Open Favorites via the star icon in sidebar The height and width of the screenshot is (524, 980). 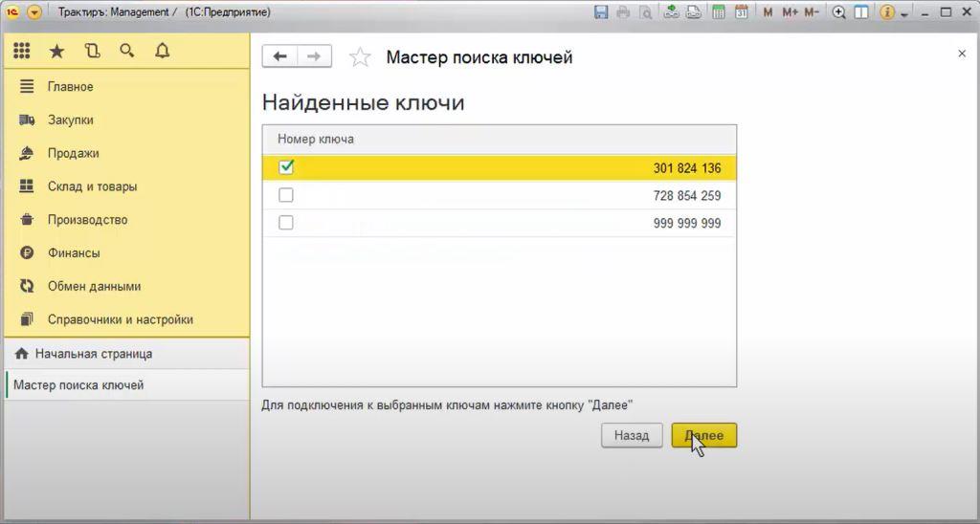pyautogui.click(x=56, y=52)
